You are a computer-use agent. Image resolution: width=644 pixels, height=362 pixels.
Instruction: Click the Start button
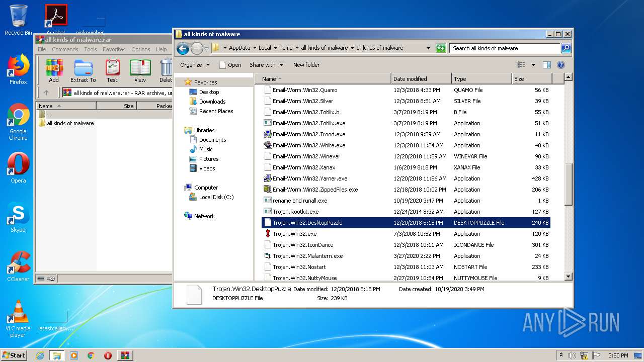[14, 355]
